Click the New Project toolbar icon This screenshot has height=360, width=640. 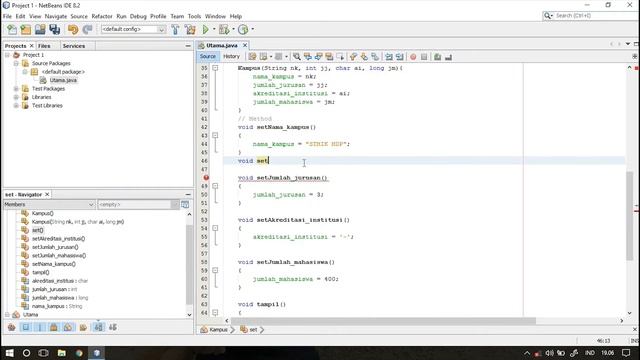click(x=26, y=29)
